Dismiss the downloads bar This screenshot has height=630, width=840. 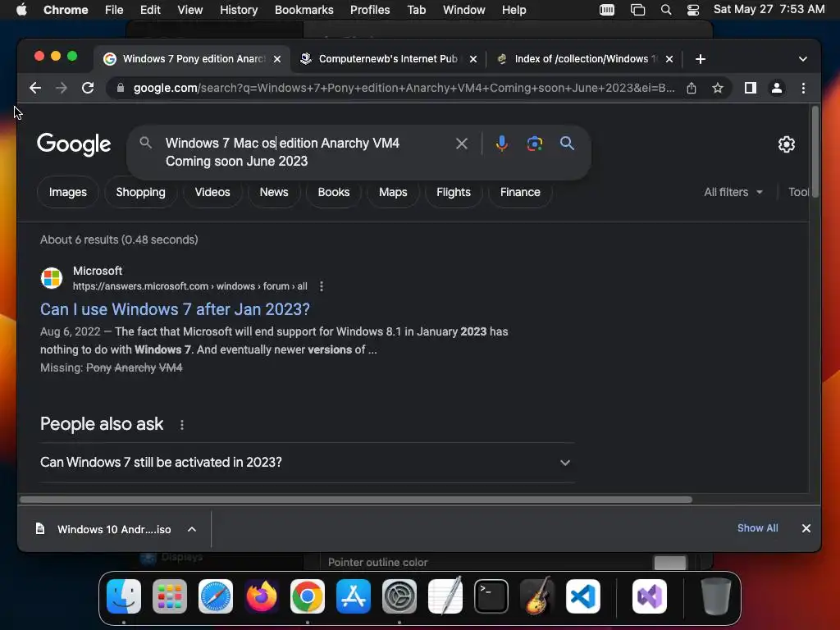(x=806, y=528)
